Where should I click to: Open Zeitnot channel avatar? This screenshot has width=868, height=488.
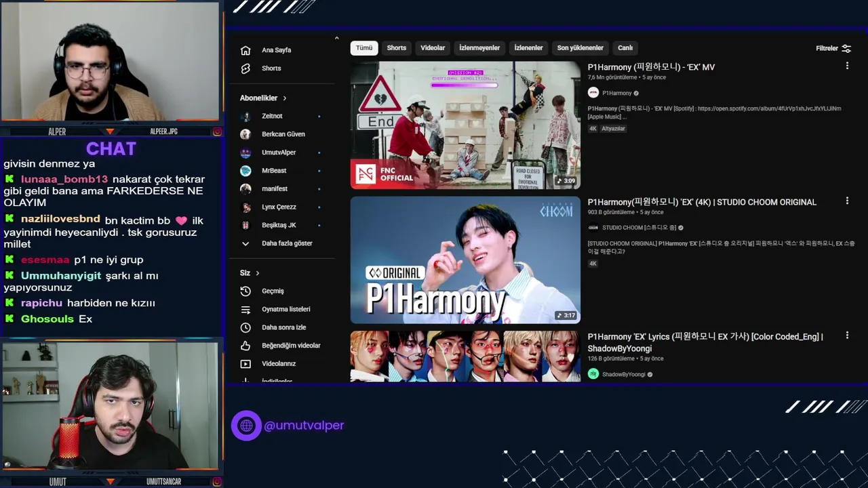tap(245, 116)
